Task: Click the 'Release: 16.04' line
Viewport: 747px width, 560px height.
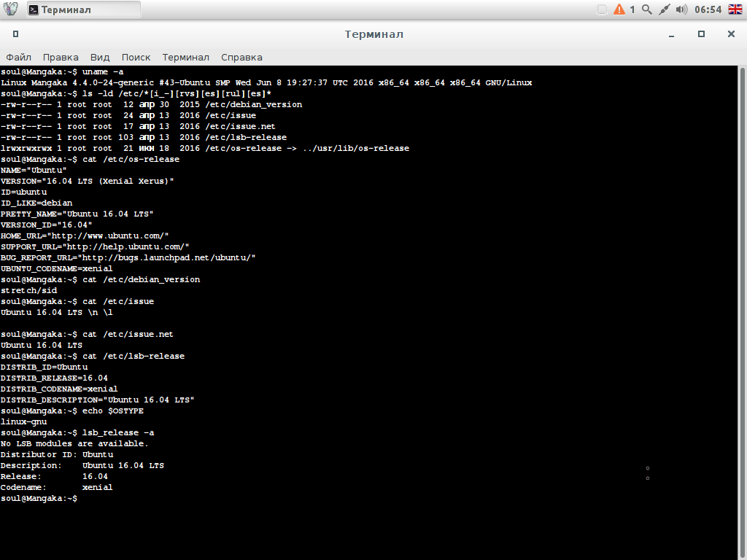Action: (x=54, y=477)
